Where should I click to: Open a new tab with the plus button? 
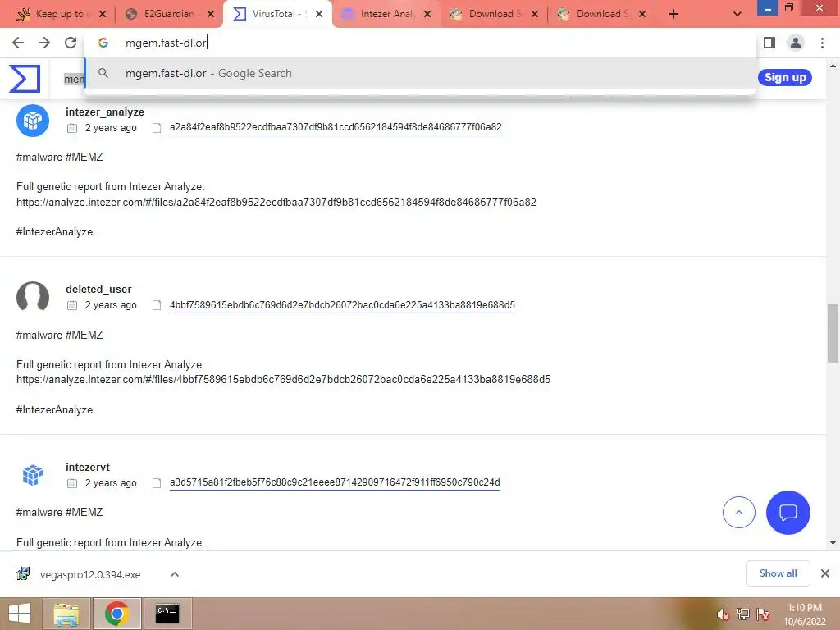click(x=673, y=14)
